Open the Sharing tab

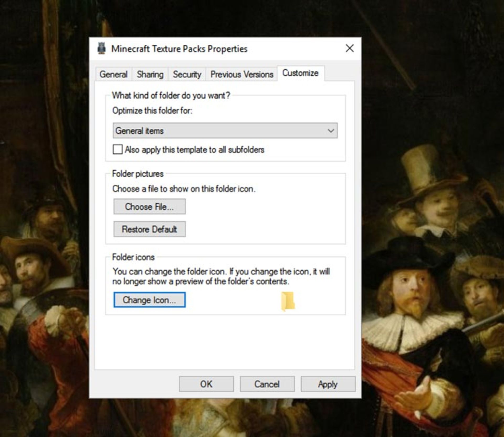[150, 74]
